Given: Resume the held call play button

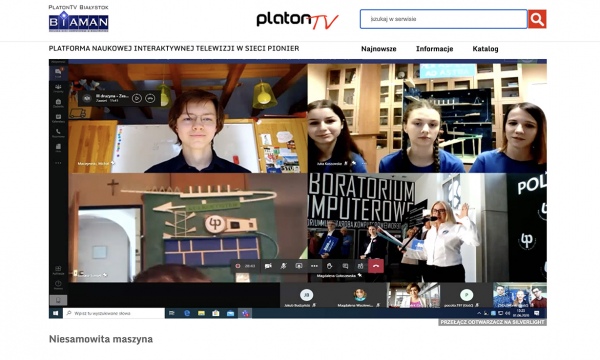Looking at the screenshot, I should (x=137, y=98).
